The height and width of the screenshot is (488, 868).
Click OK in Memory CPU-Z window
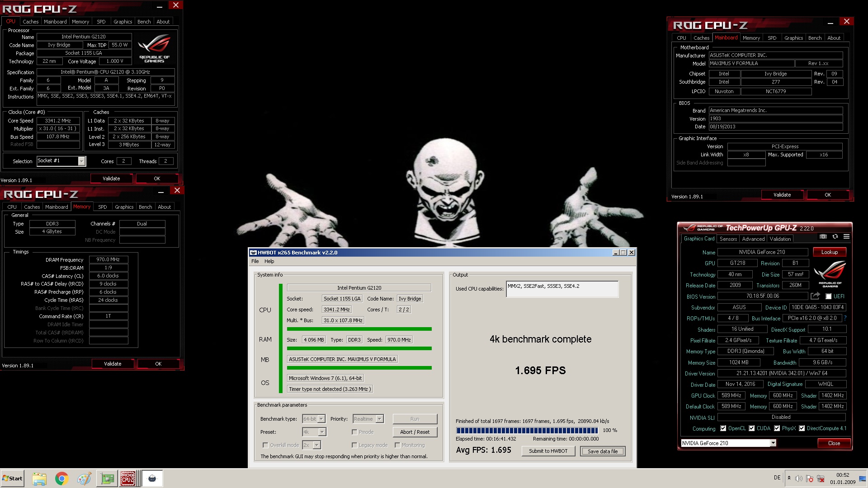click(158, 364)
